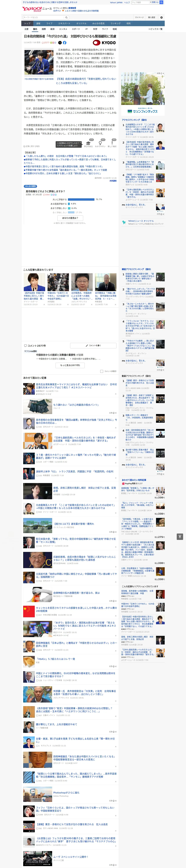Select the トップ tab
The width and height of the screenshot is (186, 868).
27,24
